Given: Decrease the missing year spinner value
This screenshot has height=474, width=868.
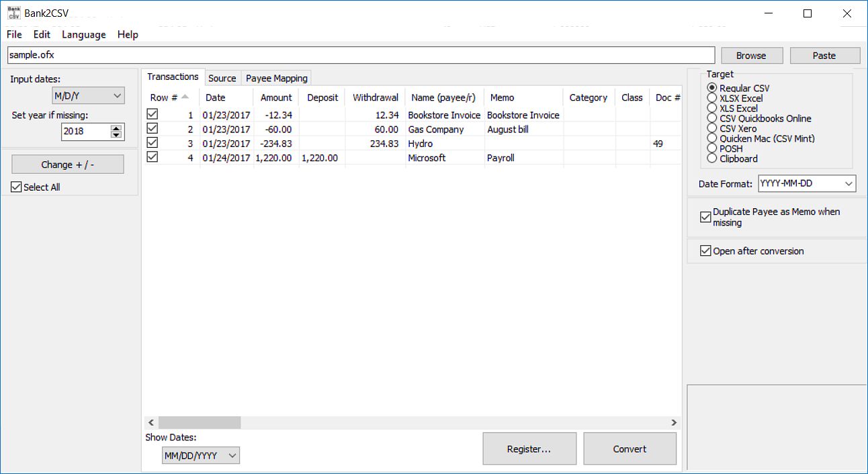Looking at the screenshot, I should pos(116,135).
